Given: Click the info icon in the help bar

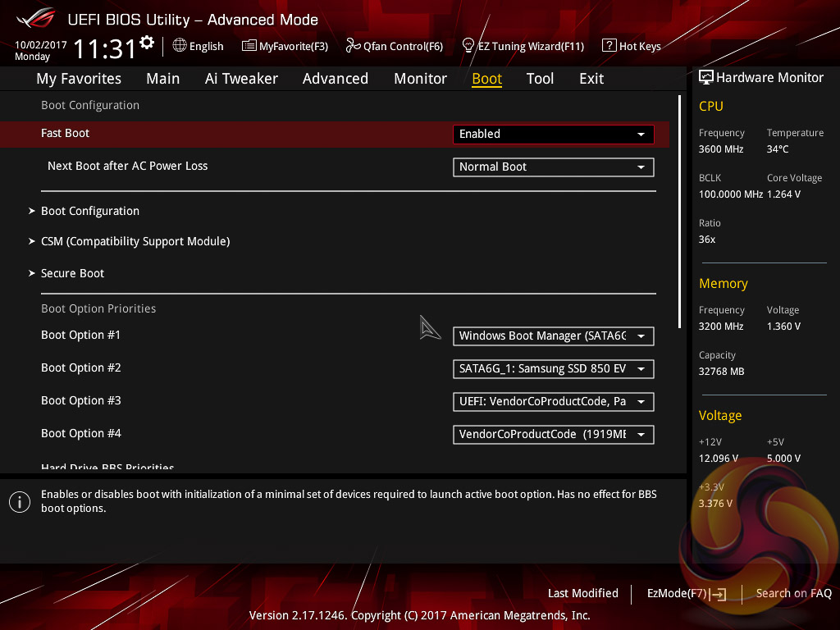Looking at the screenshot, I should [19, 501].
